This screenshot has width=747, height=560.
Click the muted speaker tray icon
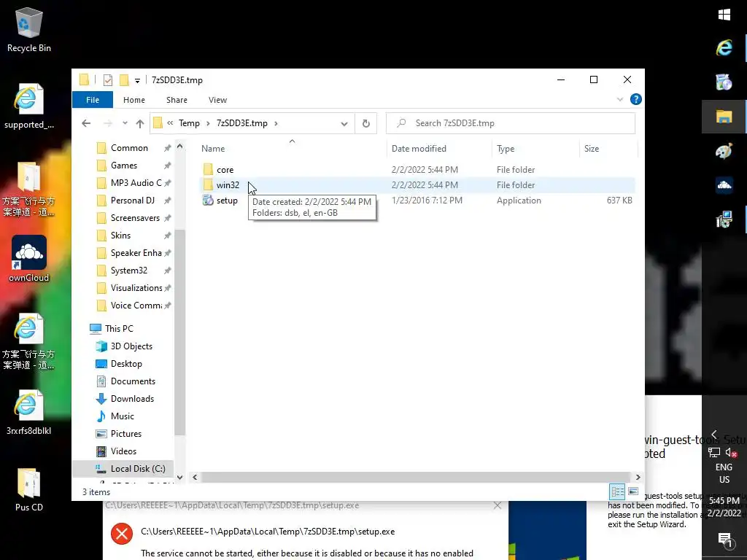(x=731, y=452)
